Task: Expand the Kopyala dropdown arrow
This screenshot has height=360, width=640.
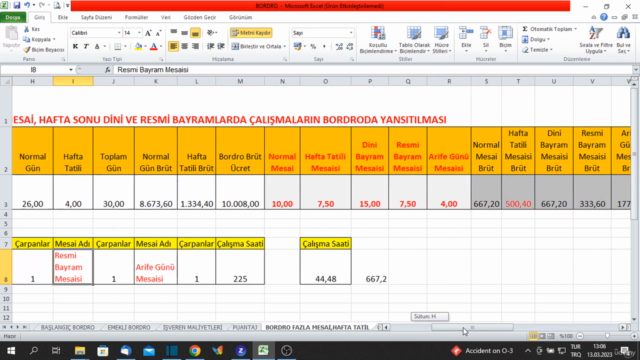Action: [54, 40]
